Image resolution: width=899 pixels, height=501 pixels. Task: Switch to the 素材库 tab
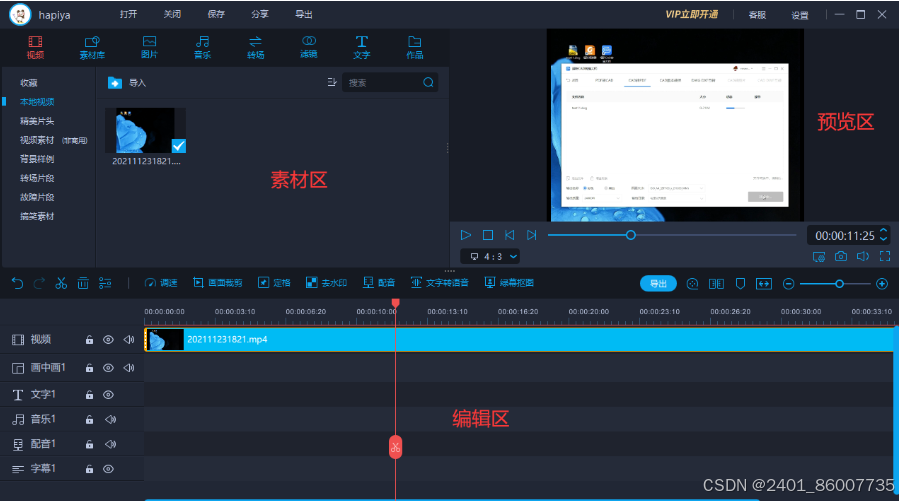click(x=92, y=48)
